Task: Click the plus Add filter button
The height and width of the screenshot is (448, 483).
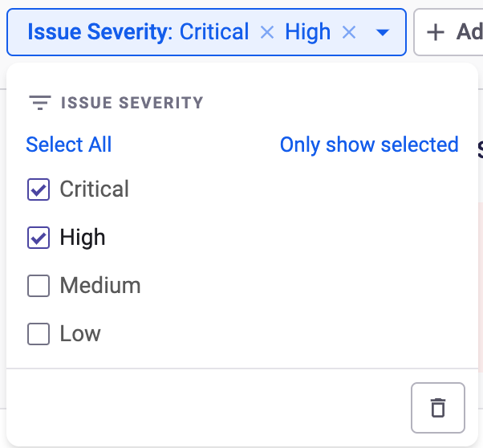Action: 449,32
